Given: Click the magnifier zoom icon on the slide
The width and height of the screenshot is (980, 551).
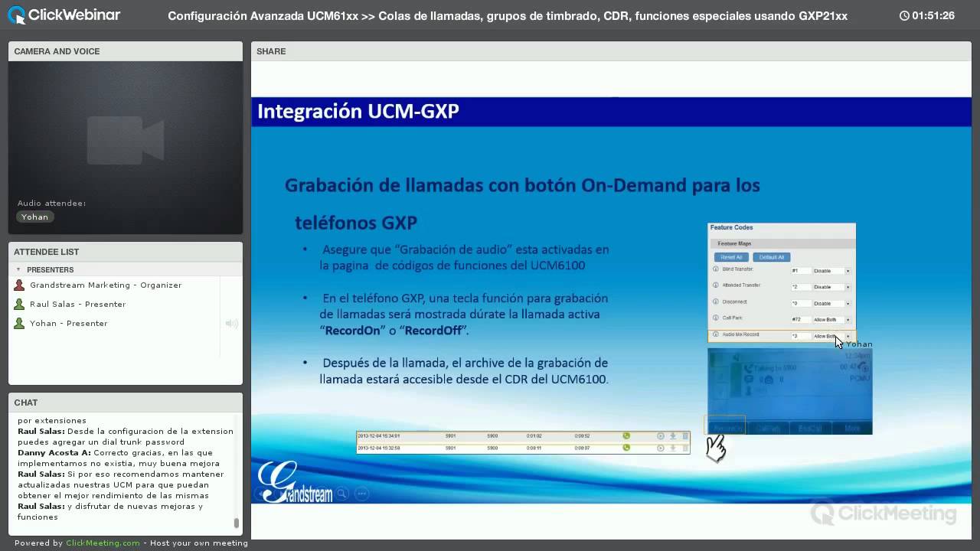Looking at the screenshot, I should [342, 494].
